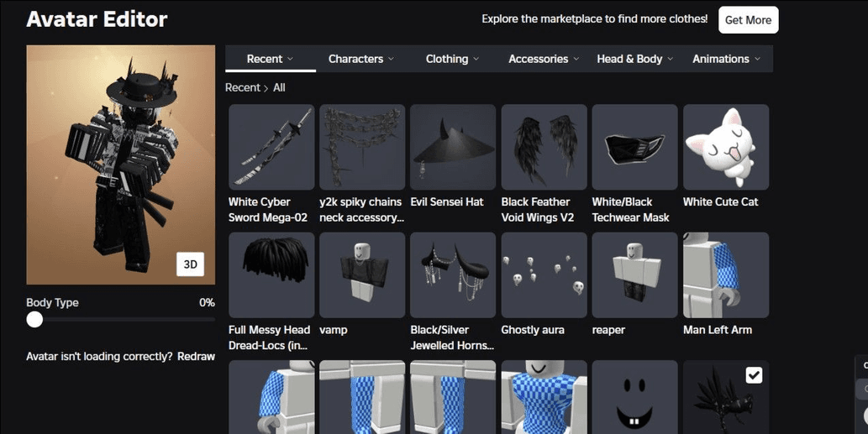The height and width of the screenshot is (434, 868).
Task: Open the Animations tab
Action: click(x=726, y=59)
